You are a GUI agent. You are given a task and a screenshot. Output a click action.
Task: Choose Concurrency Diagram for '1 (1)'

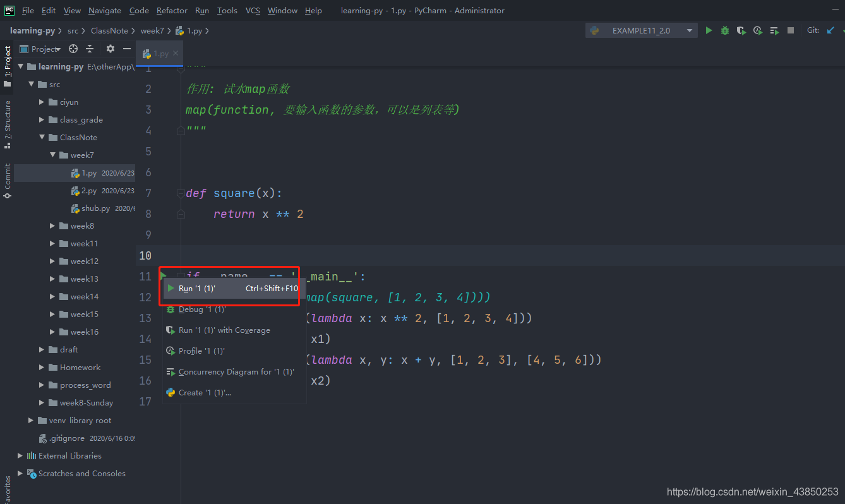coord(235,372)
